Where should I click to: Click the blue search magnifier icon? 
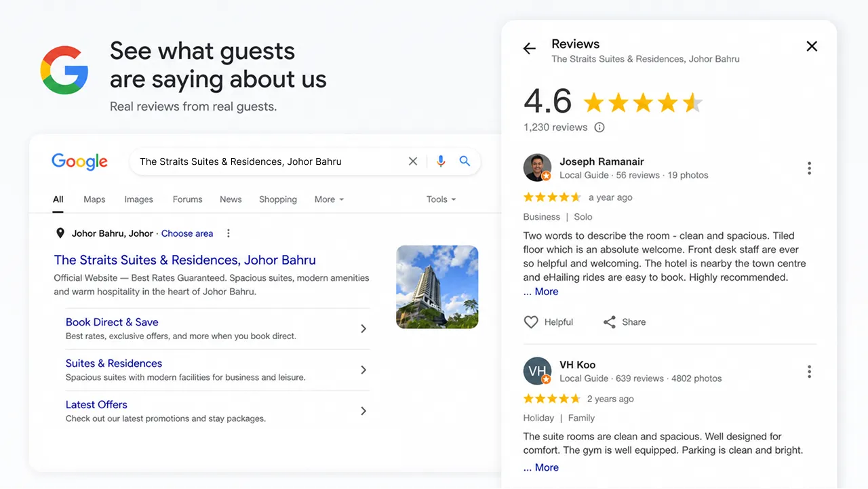pyautogui.click(x=465, y=161)
